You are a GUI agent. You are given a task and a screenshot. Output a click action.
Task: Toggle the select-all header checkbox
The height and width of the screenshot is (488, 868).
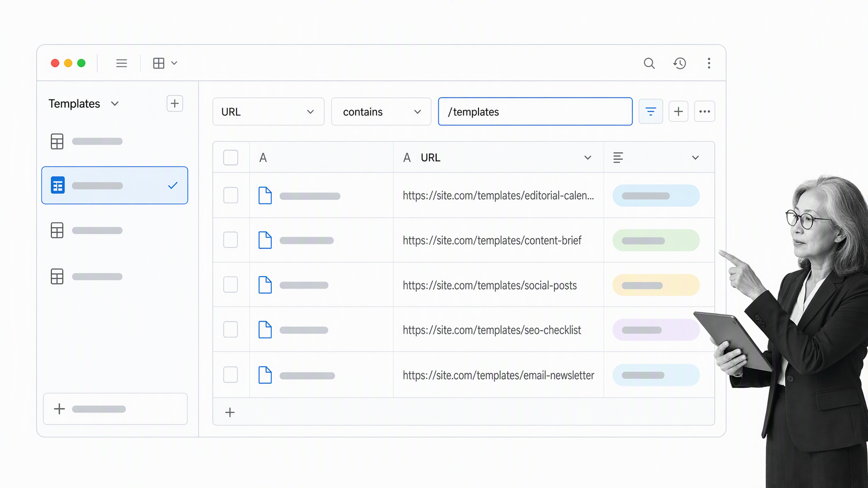coord(231,157)
